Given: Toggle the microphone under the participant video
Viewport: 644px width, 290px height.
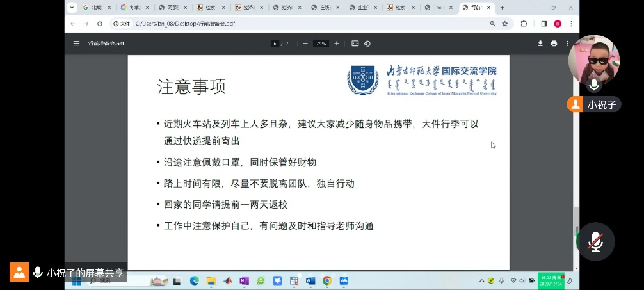Looking at the screenshot, I should (594, 85).
